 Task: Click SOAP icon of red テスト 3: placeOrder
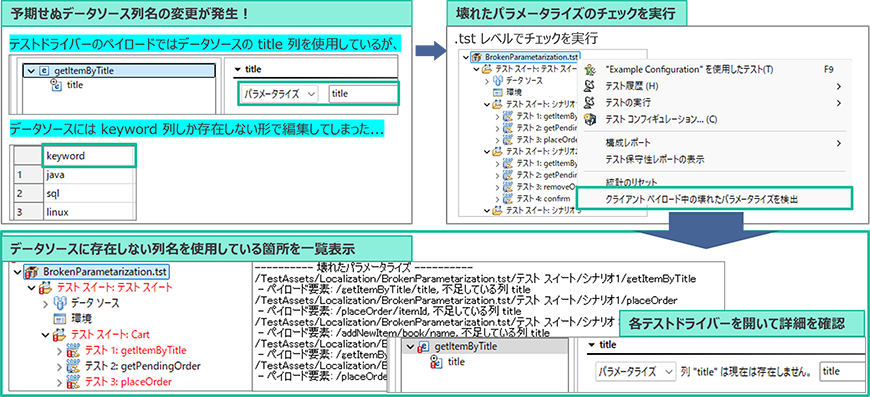click(73, 382)
